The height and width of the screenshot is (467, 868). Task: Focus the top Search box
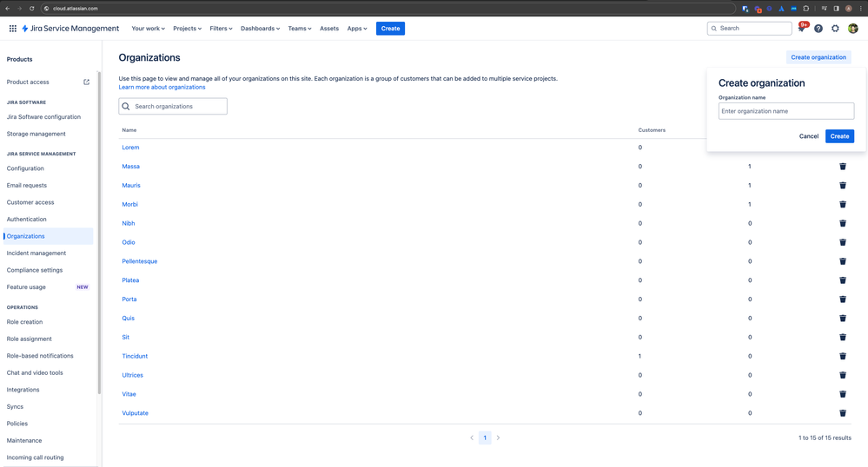(x=750, y=29)
